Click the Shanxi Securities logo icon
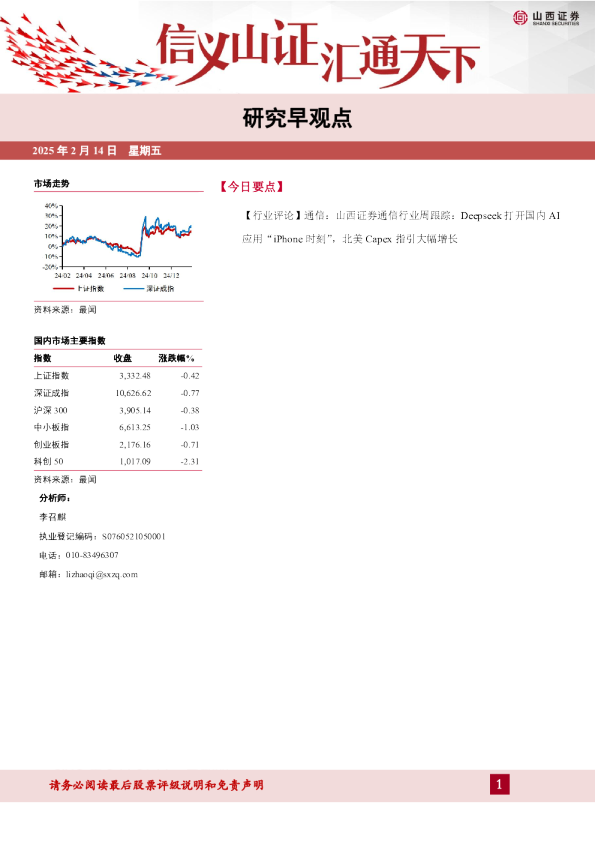The height and width of the screenshot is (842, 595). tap(520, 18)
